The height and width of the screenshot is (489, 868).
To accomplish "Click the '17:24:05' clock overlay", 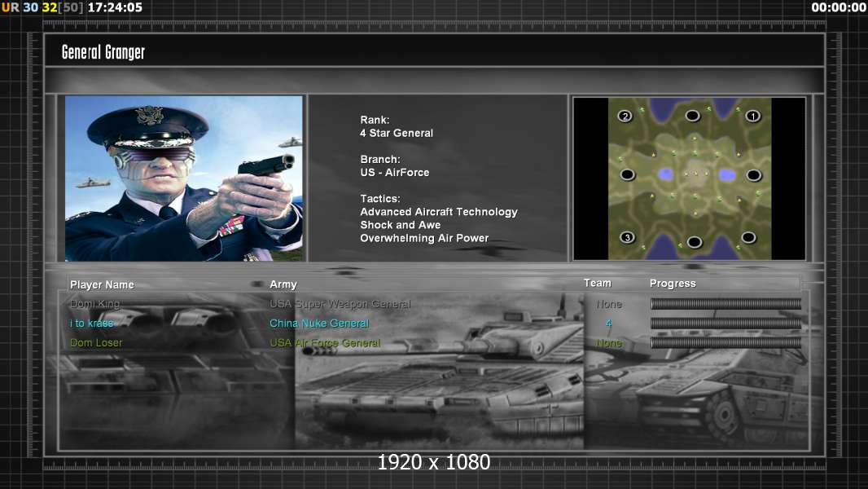I will pyautogui.click(x=115, y=7).
